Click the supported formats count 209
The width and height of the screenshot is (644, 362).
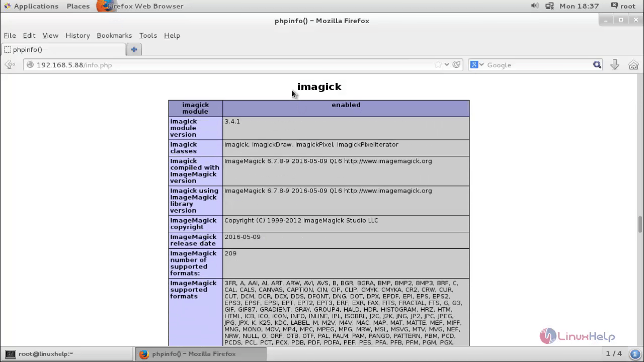click(x=230, y=253)
